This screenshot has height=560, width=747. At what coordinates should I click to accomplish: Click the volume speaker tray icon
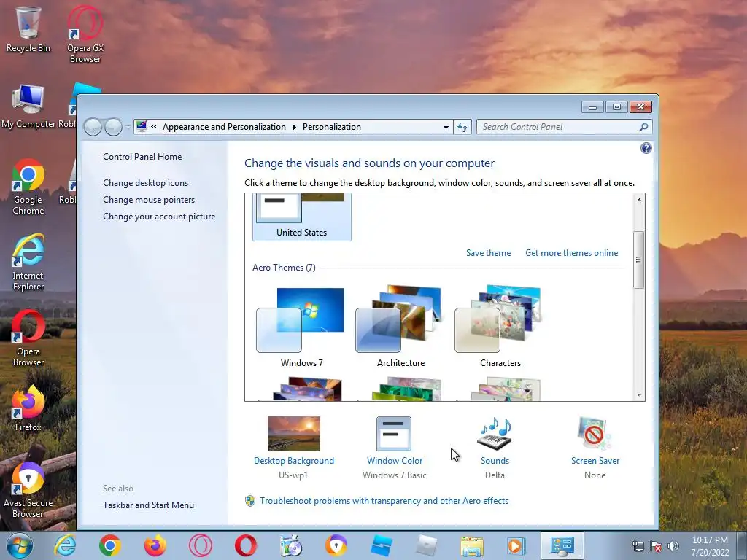(673, 546)
